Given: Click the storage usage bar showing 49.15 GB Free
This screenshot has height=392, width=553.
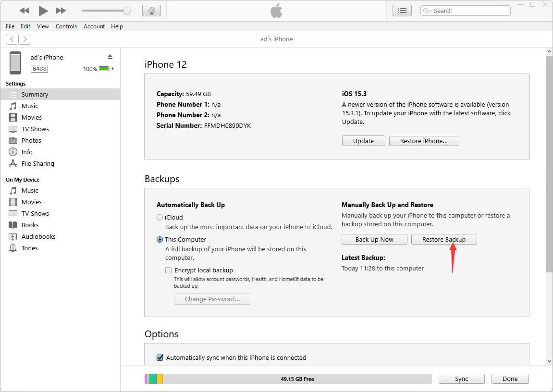Looking at the screenshot, I should (288, 379).
